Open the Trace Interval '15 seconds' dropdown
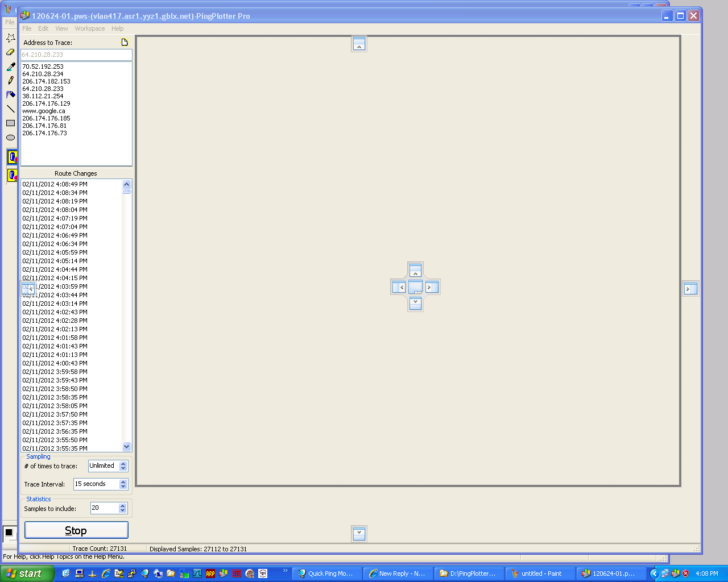728x582 pixels. pos(123,484)
